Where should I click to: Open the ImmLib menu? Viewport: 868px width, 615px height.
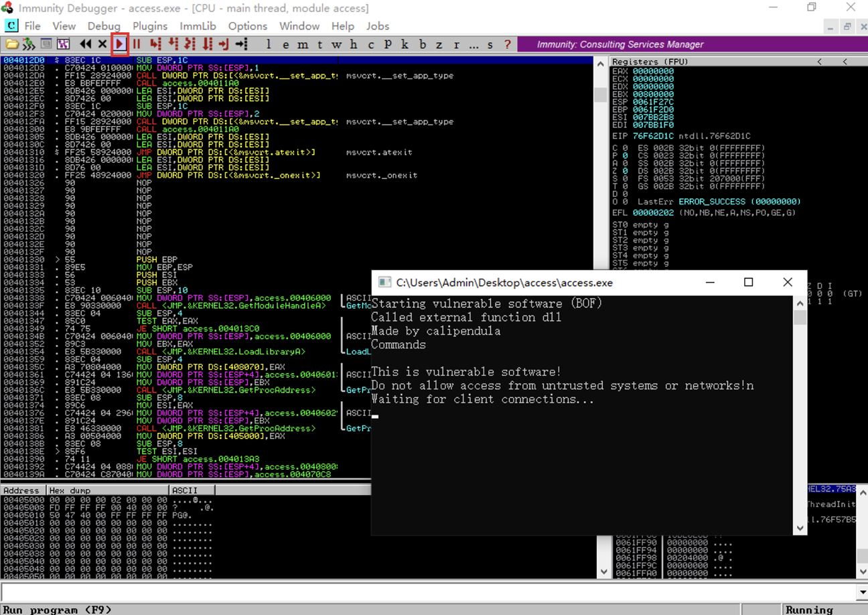(198, 26)
